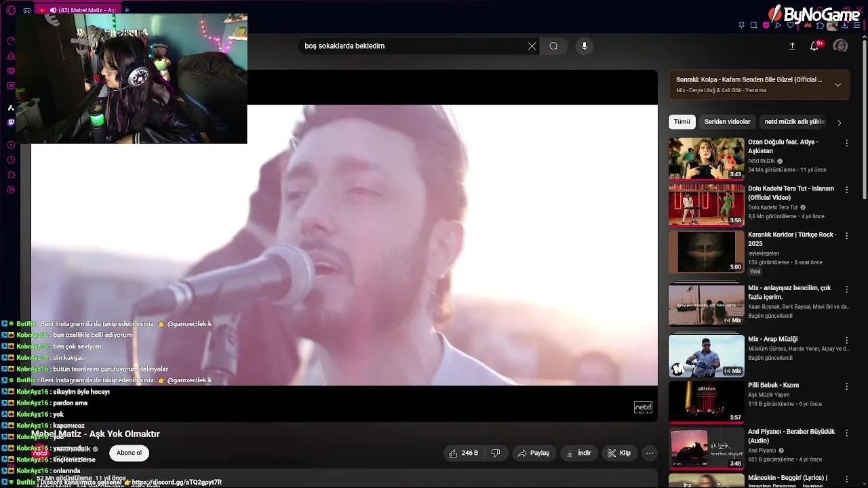Open a new tab with plus
The height and width of the screenshot is (488, 868).
(x=127, y=10)
